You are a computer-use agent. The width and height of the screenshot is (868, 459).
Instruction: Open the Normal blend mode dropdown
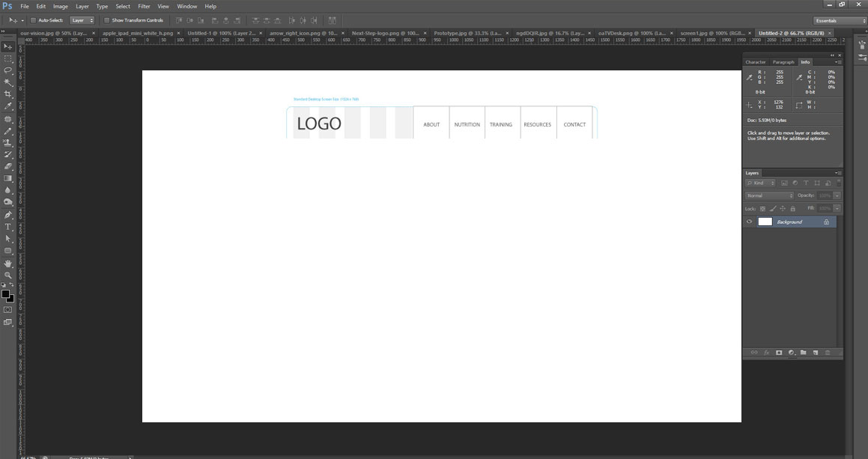click(x=769, y=196)
